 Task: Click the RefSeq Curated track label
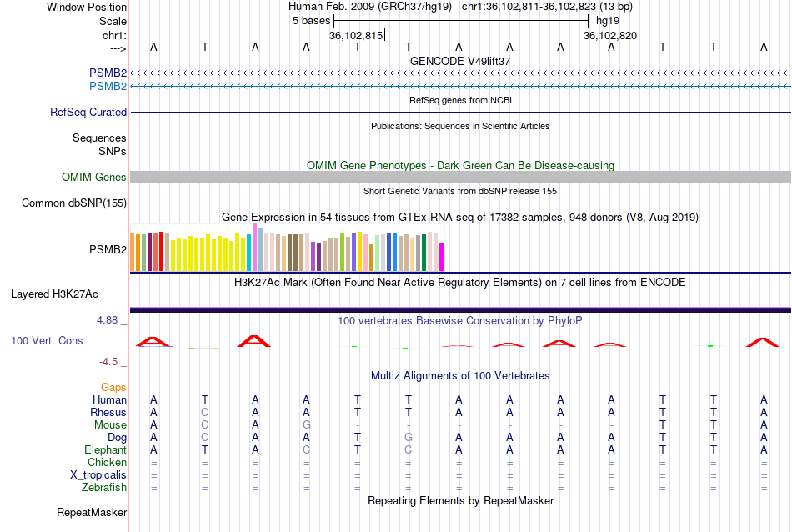pyautogui.click(x=88, y=113)
